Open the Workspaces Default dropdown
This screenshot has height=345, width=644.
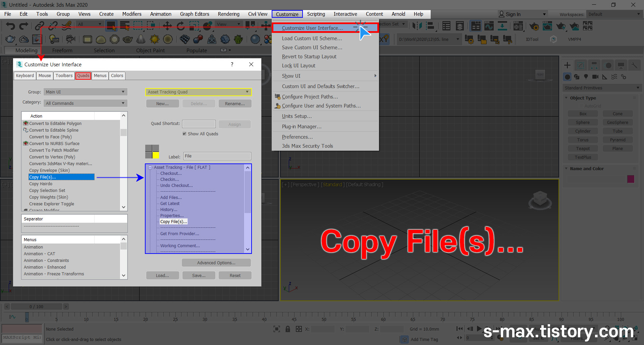click(614, 14)
